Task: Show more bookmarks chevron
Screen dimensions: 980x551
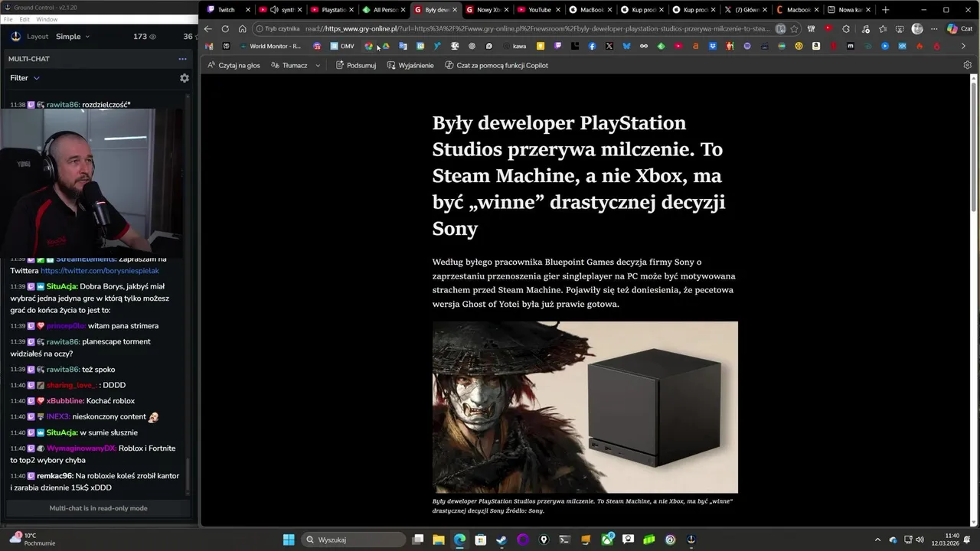Action: [x=963, y=46]
